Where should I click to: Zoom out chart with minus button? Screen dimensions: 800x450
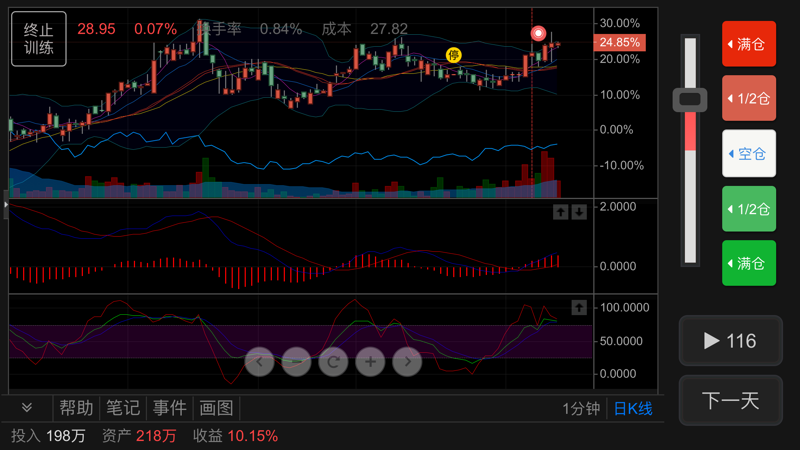coord(296,362)
